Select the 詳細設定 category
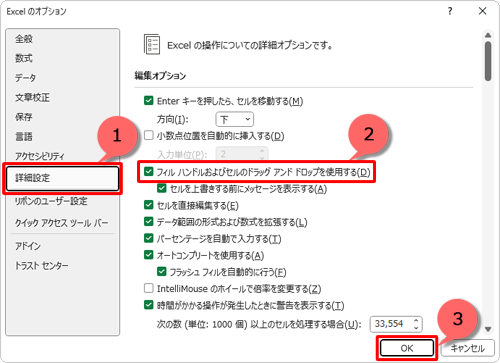Screen dimensions: 500x363 (62, 178)
